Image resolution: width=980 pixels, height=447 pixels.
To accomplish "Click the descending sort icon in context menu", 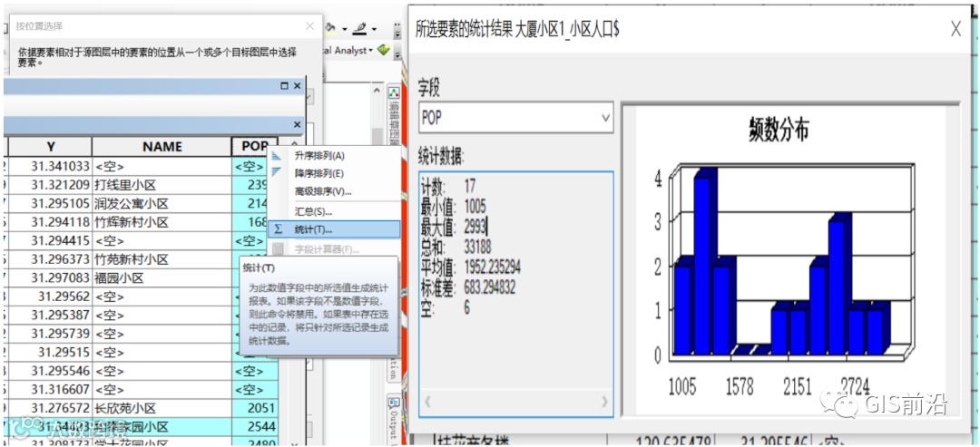I will pyautogui.click(x=277, y=172).
